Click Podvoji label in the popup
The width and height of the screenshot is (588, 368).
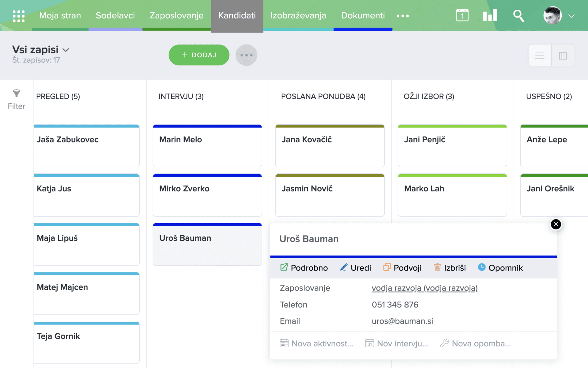point(408,268)
